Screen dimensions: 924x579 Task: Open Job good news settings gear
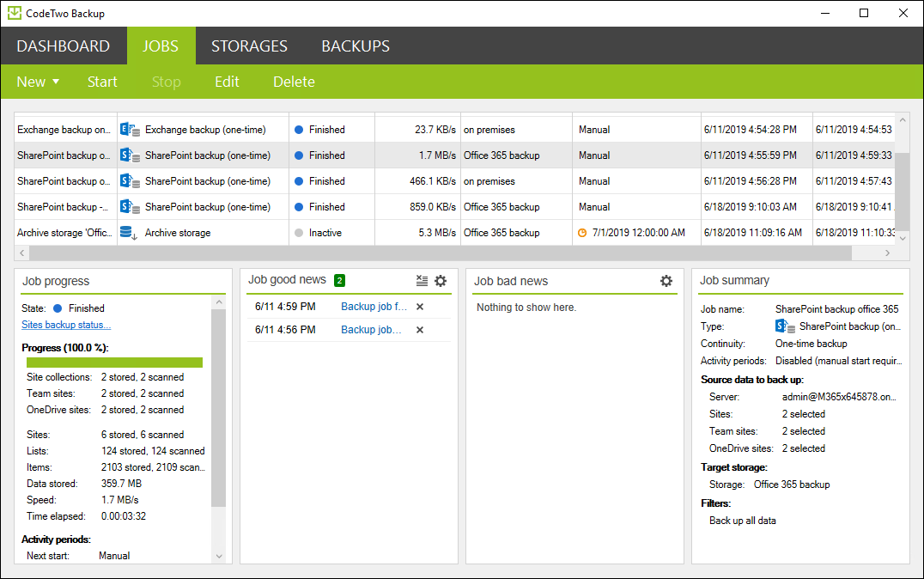[441, 281]
